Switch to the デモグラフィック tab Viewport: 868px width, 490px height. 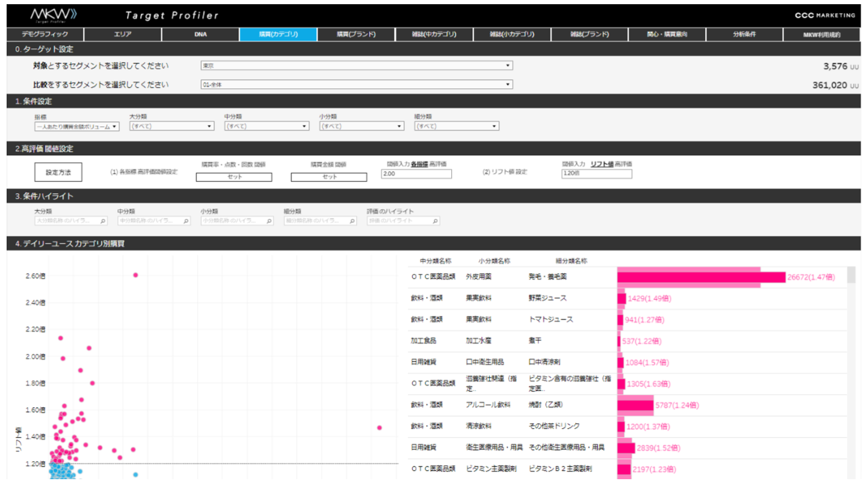[x=45, y=34]
